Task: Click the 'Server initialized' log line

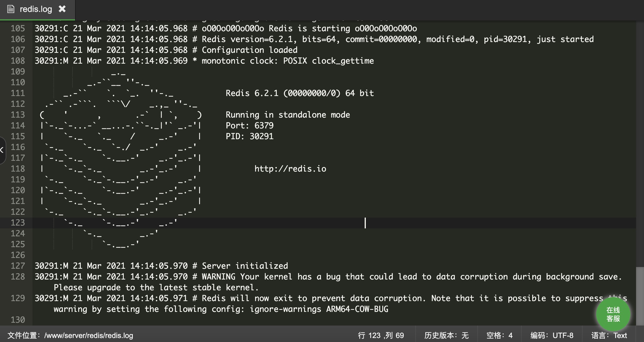Action: pos(161,266)
